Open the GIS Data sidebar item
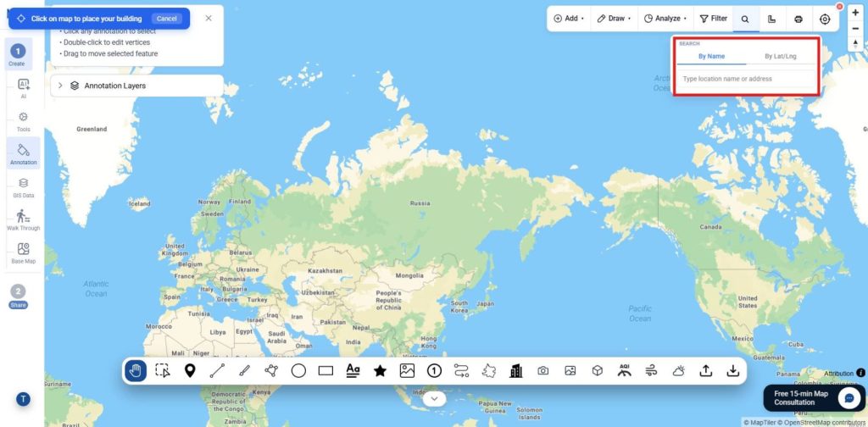868x427 pixels. [x=23, y=187]
